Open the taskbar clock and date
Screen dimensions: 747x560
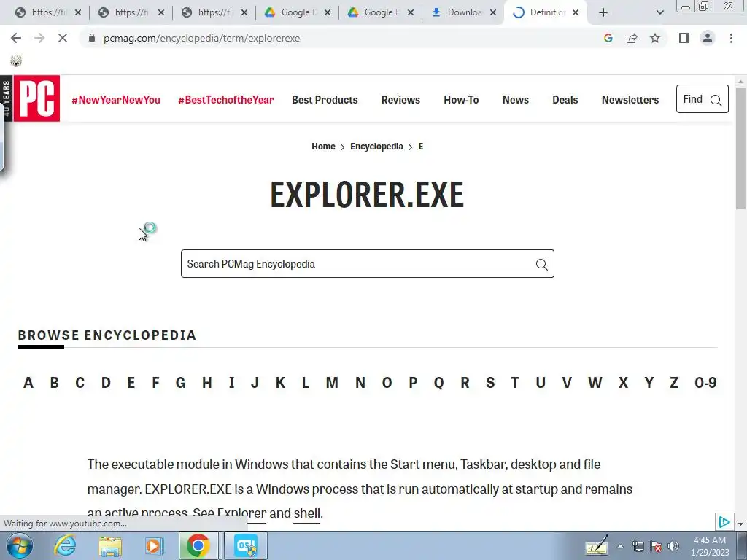710,546
